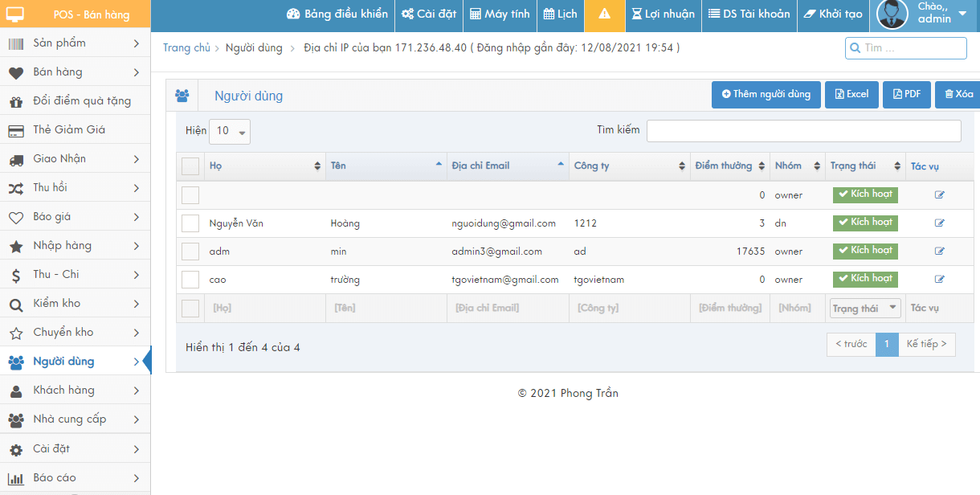Click the Thêm người dùng button
The height and width of the screenshot is (495, 980).
[766, 95]
